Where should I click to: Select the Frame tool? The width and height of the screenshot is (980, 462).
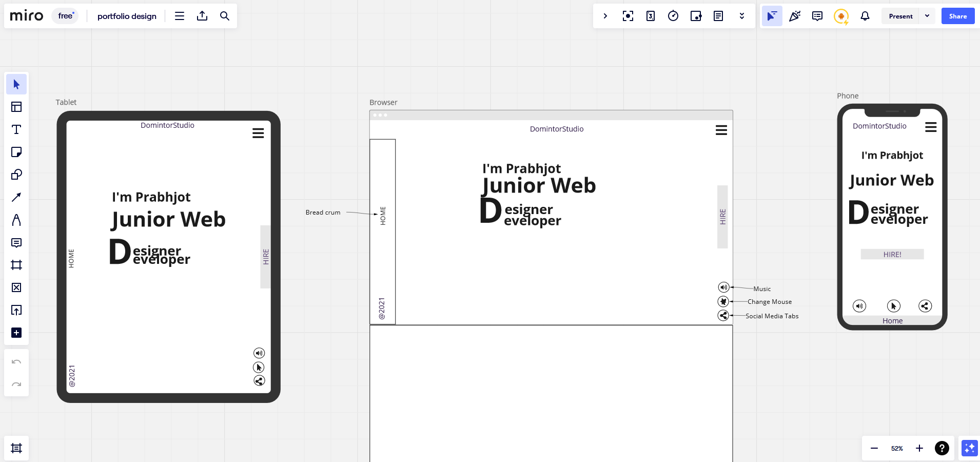(x=16, y=265)
